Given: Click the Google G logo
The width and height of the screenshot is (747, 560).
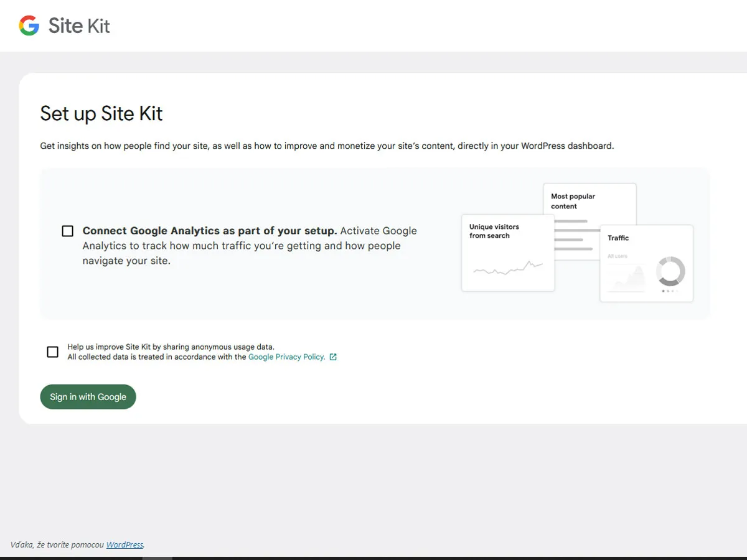Looking at the screenshot, I should click(x=29, y=26).
